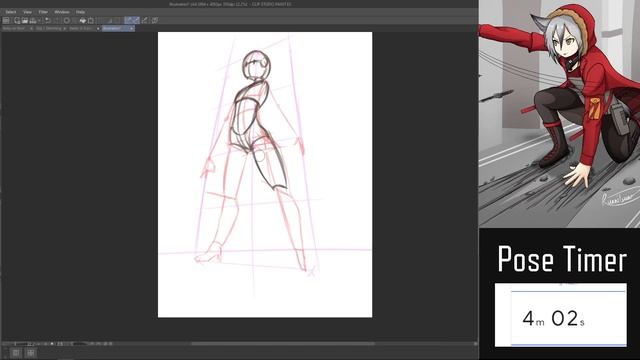Click the horizontal scrollbar below the canvas
The image size is (640, 360).
point(282,344)
